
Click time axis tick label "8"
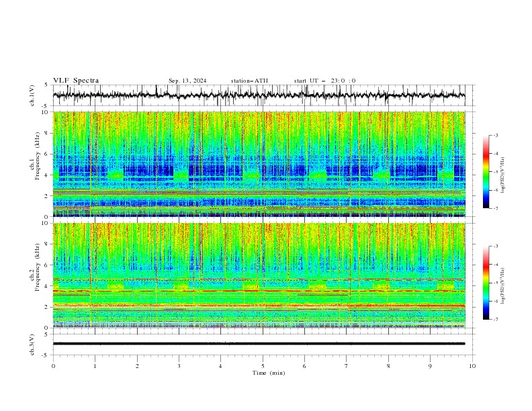(x=388, y=366)
